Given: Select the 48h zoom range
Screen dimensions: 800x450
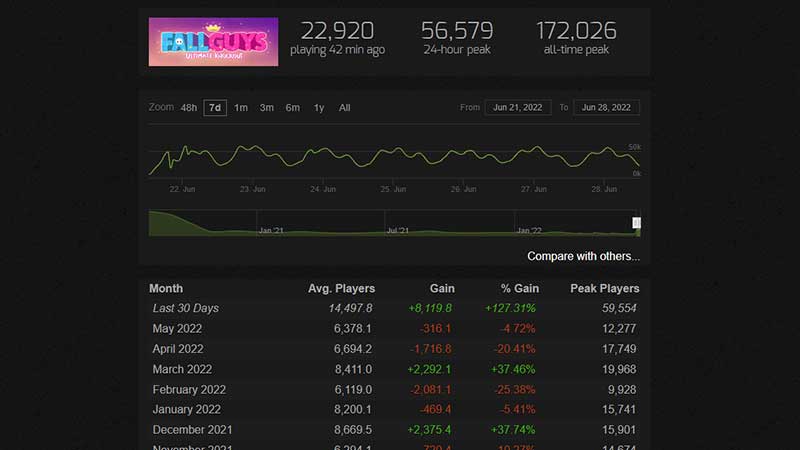Looking at the screenshot, I should coord(188,108).
